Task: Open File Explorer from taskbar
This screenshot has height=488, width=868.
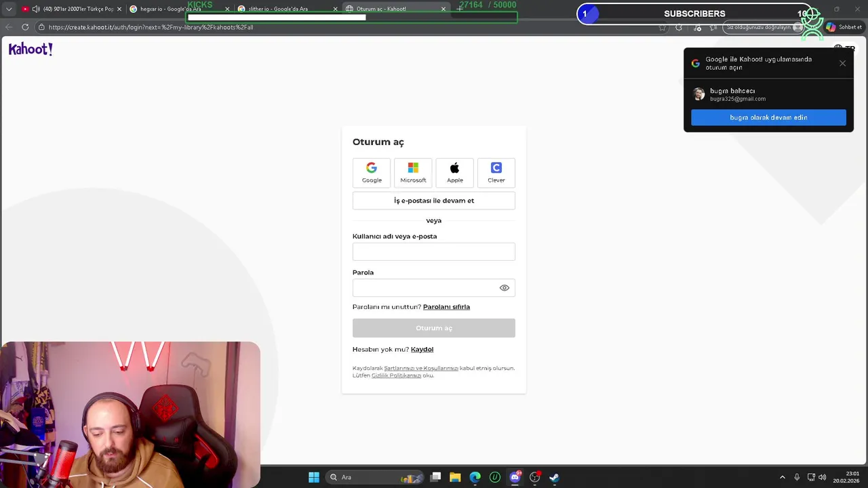Action: pos(455,477)
